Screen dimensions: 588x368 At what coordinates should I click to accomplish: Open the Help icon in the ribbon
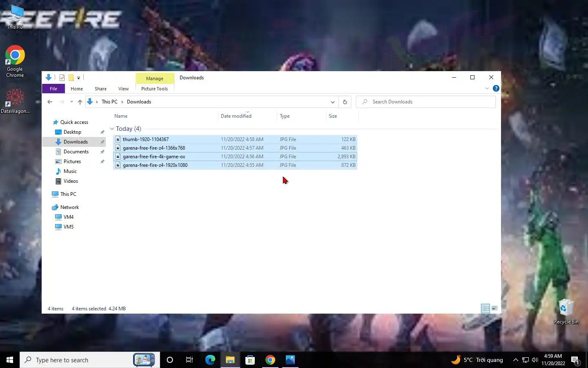(496, 88)
